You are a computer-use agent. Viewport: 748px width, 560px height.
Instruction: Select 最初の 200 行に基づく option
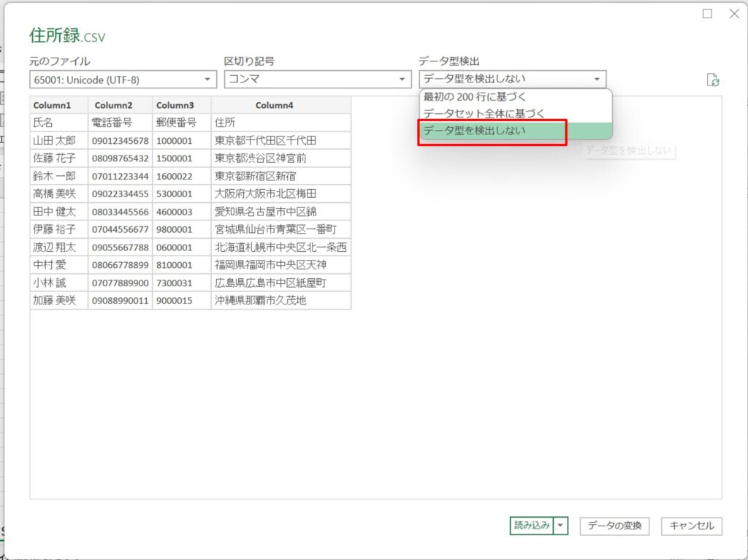coord(515,97)
